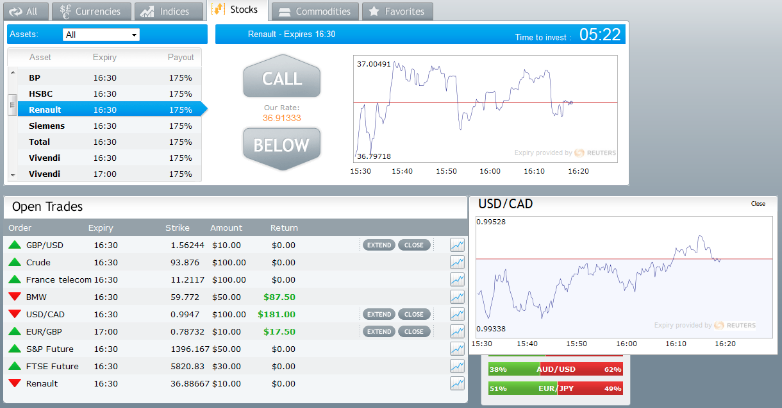782x408 pixels.
Task: Open the Assets filter dropdown
Action: pyautogui.click(x=101, y=34)
